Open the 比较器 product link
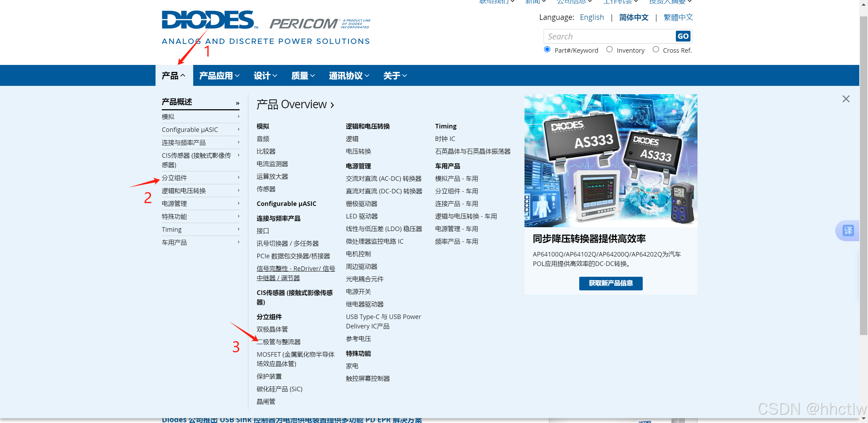868x423 pixels. (266, 151)
